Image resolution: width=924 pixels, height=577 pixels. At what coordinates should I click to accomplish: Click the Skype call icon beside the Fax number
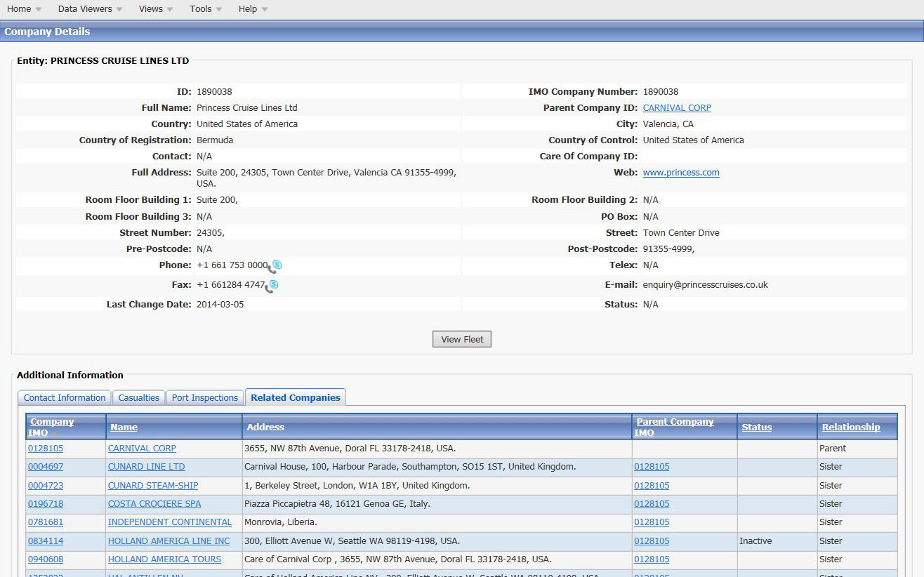[271, 286]
